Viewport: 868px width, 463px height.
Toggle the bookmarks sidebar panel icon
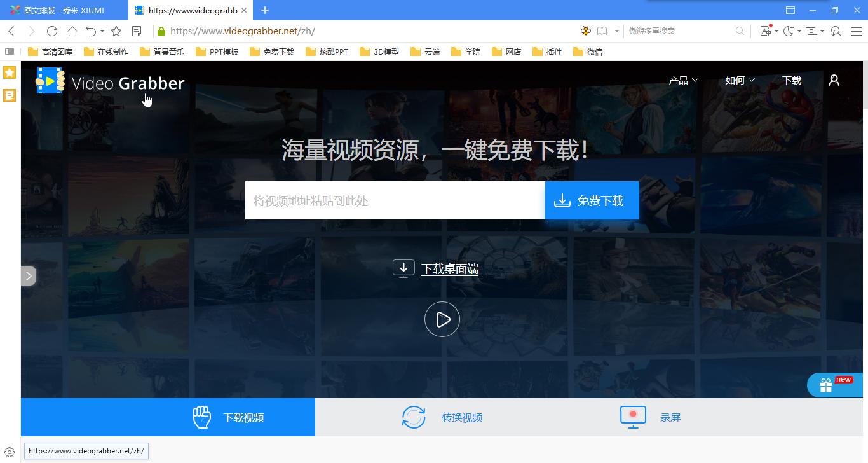pyautogui.click(x=10, y=52)
